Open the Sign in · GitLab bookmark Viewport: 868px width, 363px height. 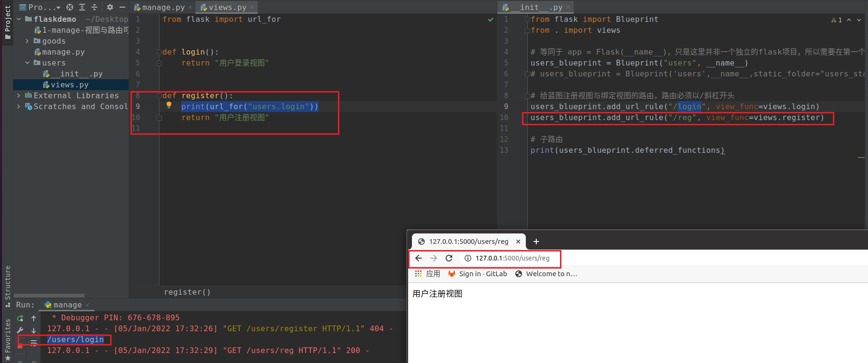tap(477, 274)
